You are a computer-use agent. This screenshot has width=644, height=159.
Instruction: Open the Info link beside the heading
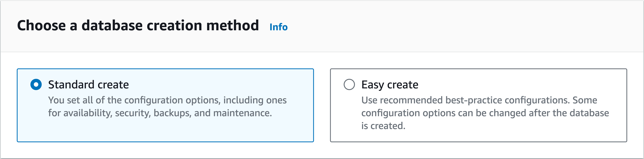tap(278, 27)
